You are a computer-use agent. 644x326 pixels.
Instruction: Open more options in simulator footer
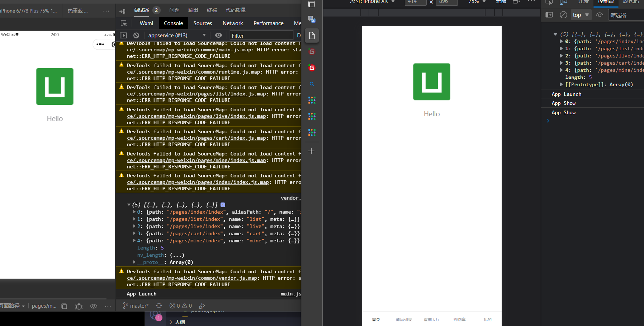(x=108, y=306)
